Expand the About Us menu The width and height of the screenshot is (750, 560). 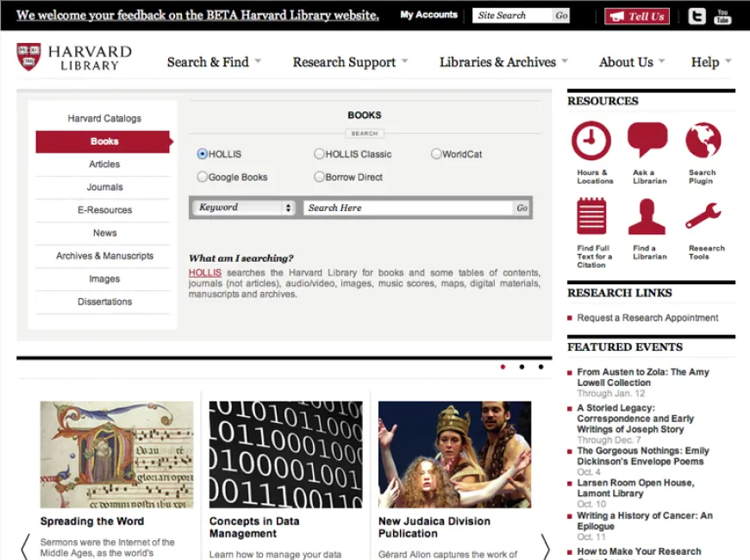pyautogui.click(x=632, y=62)
